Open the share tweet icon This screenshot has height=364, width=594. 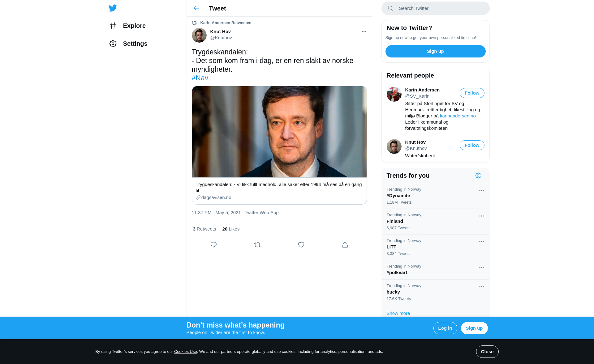[x=345, y=245]
